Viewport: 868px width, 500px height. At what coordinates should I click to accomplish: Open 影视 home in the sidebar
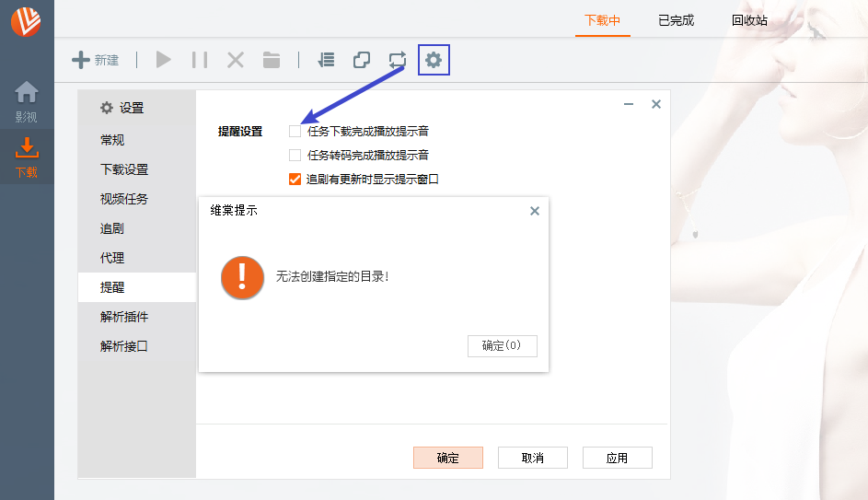[x=27, y=101]
